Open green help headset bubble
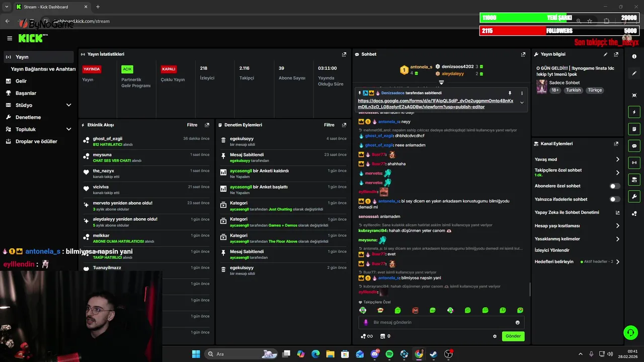The height and width of the screenshot is (362, 644). pos(630,332)
